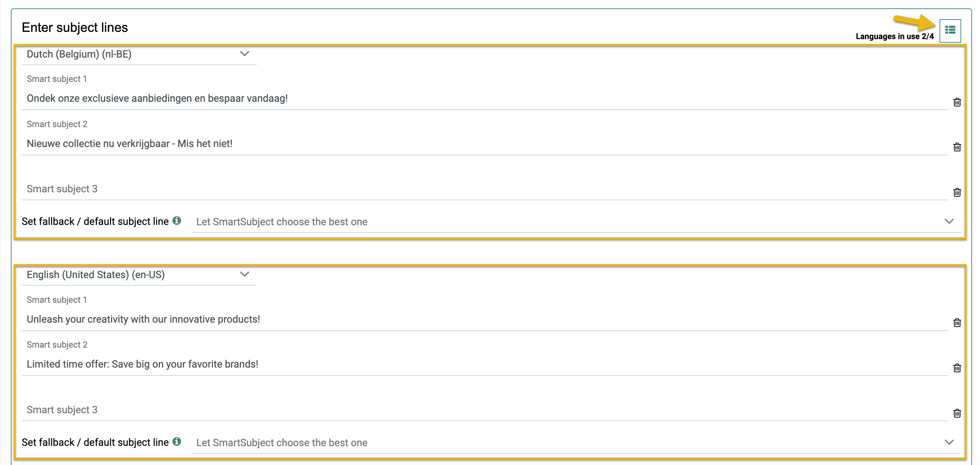Delete Dutch Smart subject 2 line
Image resolution: width=980 pixels, height=465 pixels.
[957, 147]
